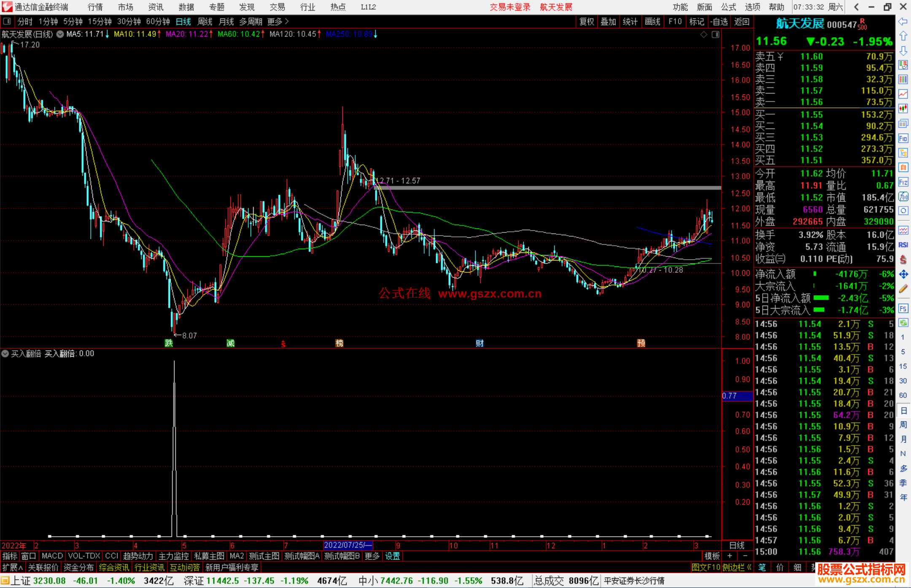The width and height of the screenshot is (911, 588).
Task: Open the candlestick chart sidebar icon
Action: point(903,109)
